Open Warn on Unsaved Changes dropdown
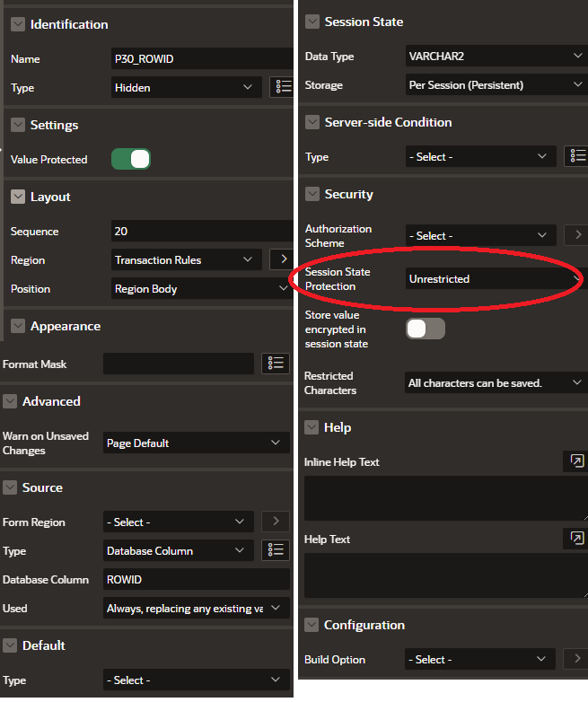588x702 pixels. [x=196, y=443]
